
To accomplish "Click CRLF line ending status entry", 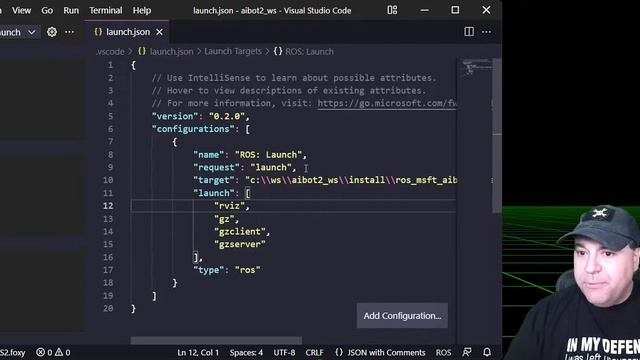I will (x=314, y=352).
